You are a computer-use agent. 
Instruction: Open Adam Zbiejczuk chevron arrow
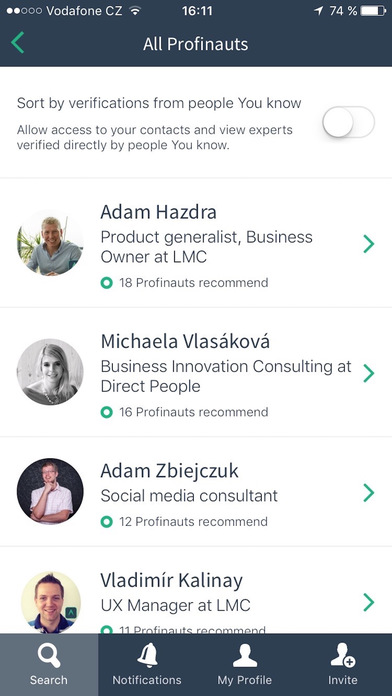(x=368, y=493)
